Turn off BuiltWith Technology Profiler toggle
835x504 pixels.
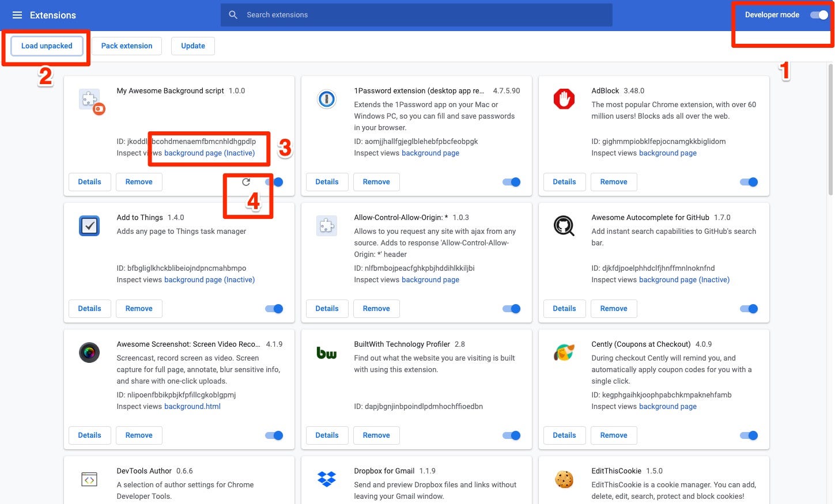point(512,435)
